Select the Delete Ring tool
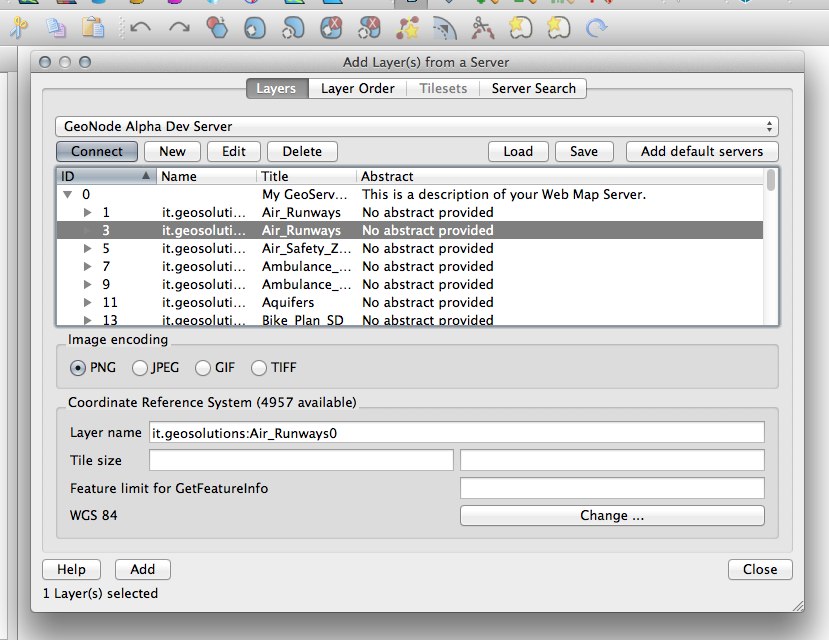Viewport: 829px width, 640px height. click(x=331, y=27)
